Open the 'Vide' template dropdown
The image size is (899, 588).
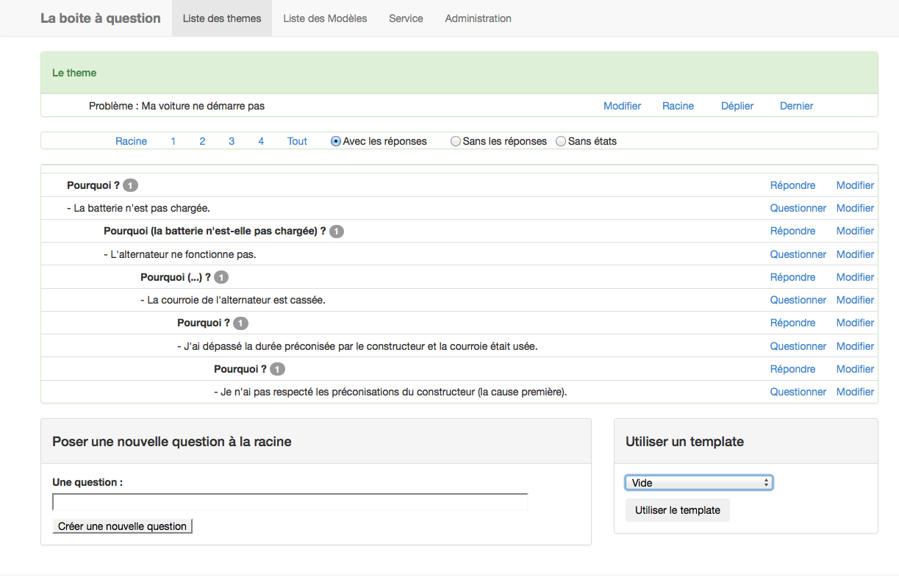pyautogui.click(x=698, y=483)
